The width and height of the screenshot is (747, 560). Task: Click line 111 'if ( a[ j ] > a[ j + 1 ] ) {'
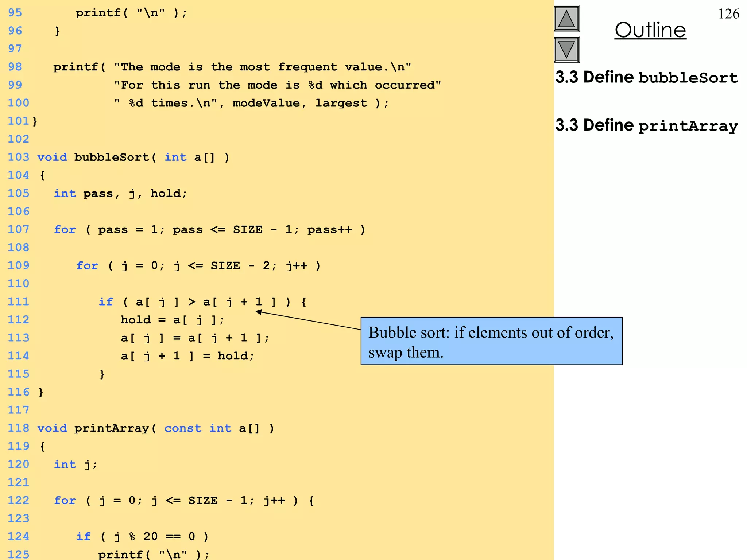(x=202, y=302)
